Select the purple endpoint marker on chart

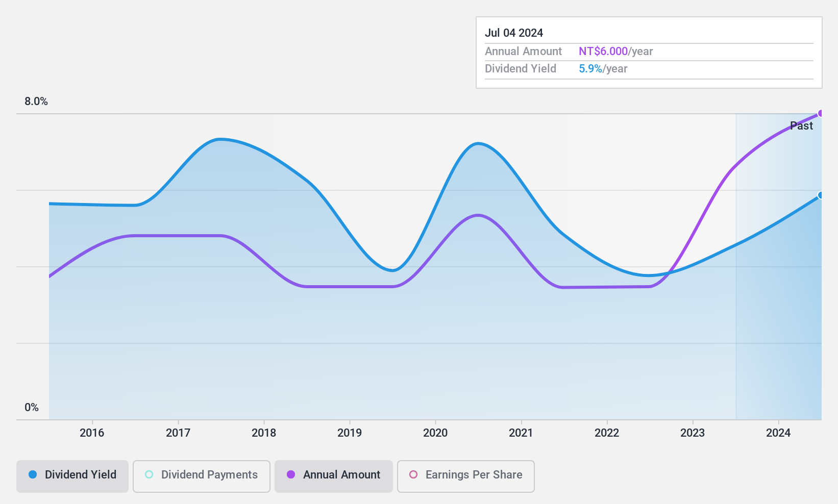tap(821, 113)
